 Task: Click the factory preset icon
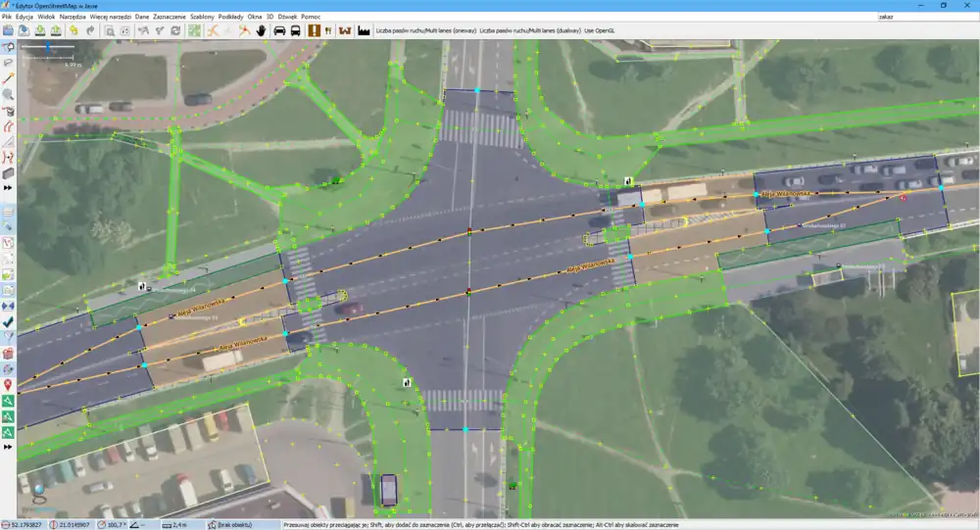coord(364,30)
